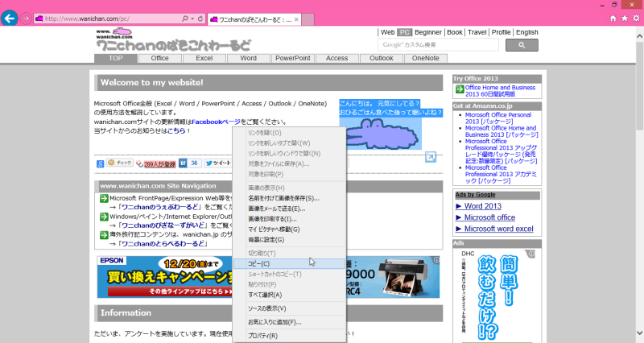The height and width of the screenshot is (343, 644).
Task: Click the Google share icon
Action: (x=100, y=164)
